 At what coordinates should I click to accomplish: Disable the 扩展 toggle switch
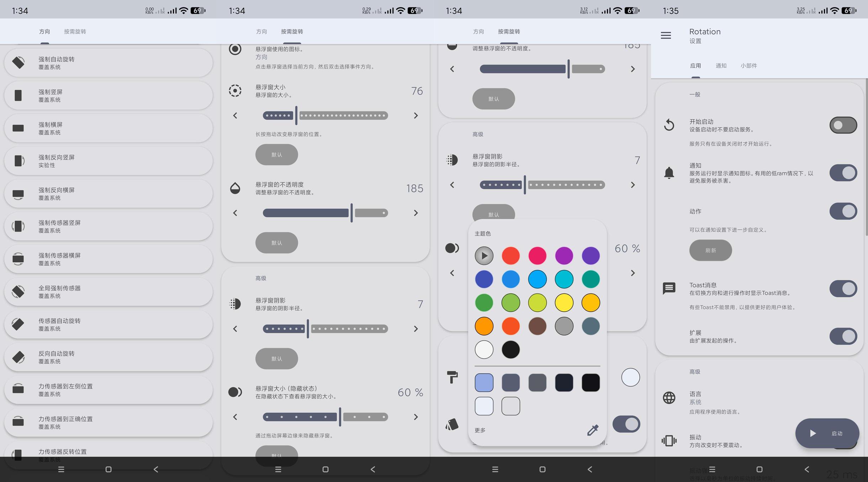(843, 336)
